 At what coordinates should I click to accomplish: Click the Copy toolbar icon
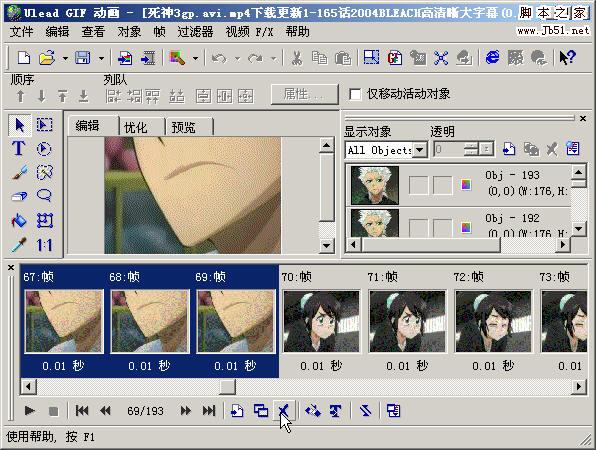[x=319, y=58]
